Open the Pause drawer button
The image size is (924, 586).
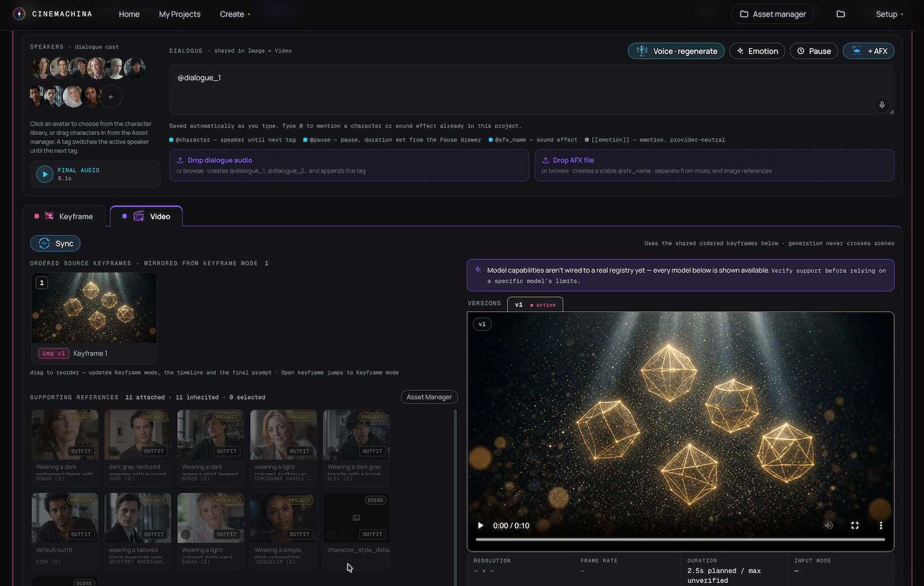point(814,51)
